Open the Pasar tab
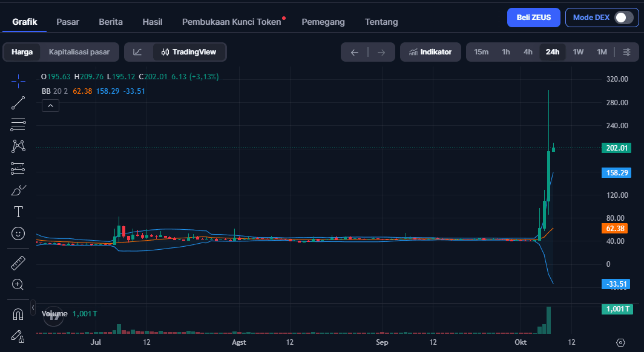Screen dimensions: 644x352 (x=68, y=22)
